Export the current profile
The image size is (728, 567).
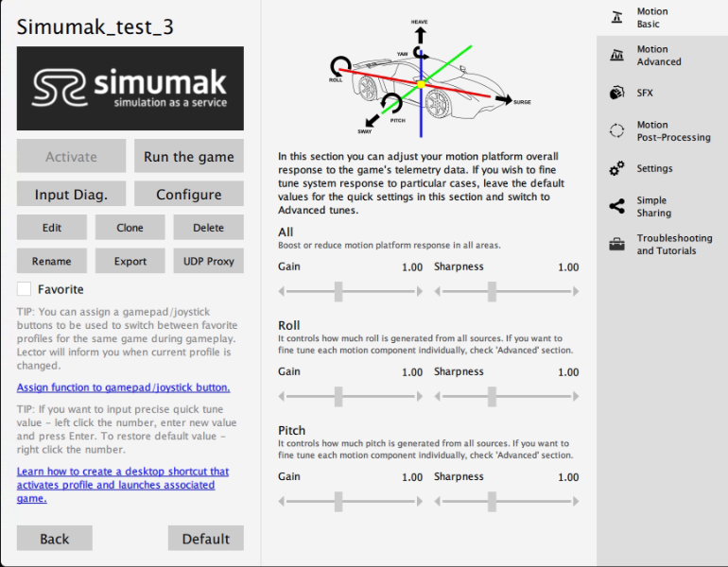pyautogui.click(x=130, y=261)
